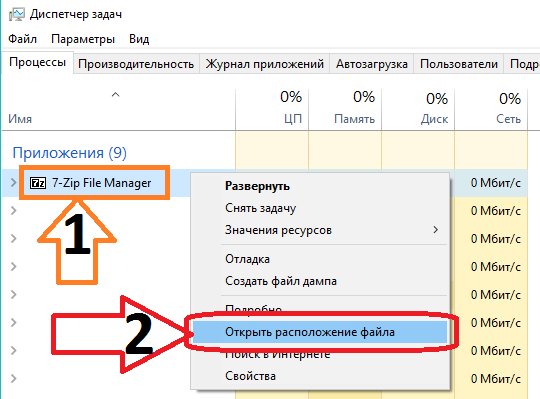The image size is (540, 399).
Task: Open the Значения ресурсов submenu
Action: click(x=319, y=230)
